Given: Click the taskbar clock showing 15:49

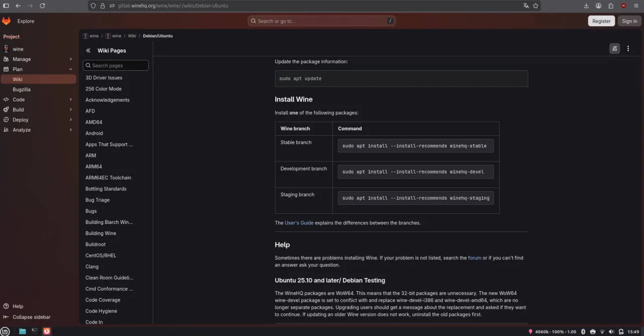Looking at the screenshot, I should tap(633, 331).
